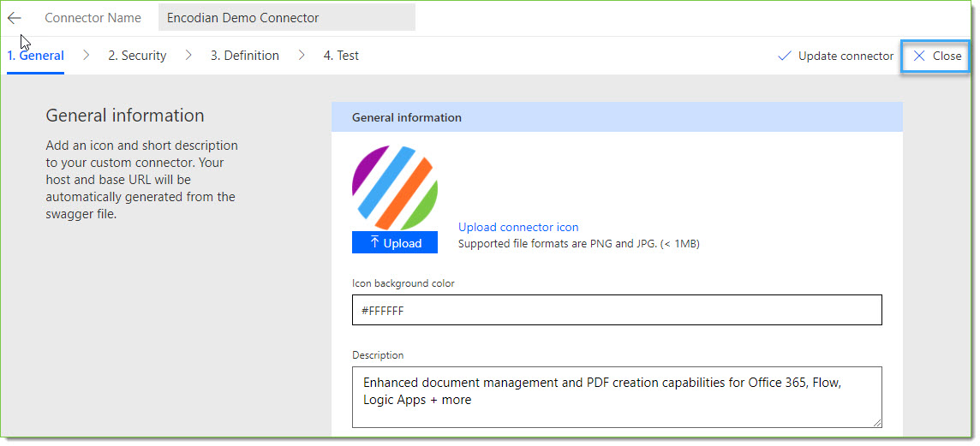
Task: Click the blue Upload button
Action: click(395, 242)
